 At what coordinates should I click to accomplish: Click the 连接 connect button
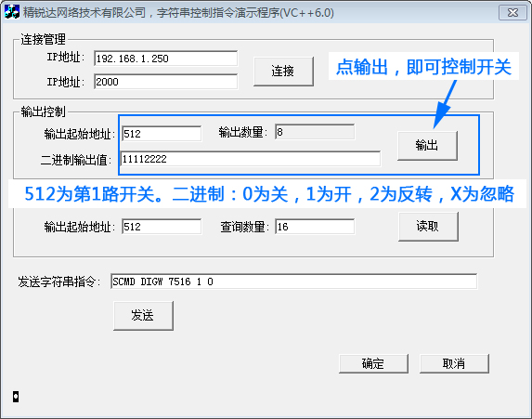coord(283,71)
